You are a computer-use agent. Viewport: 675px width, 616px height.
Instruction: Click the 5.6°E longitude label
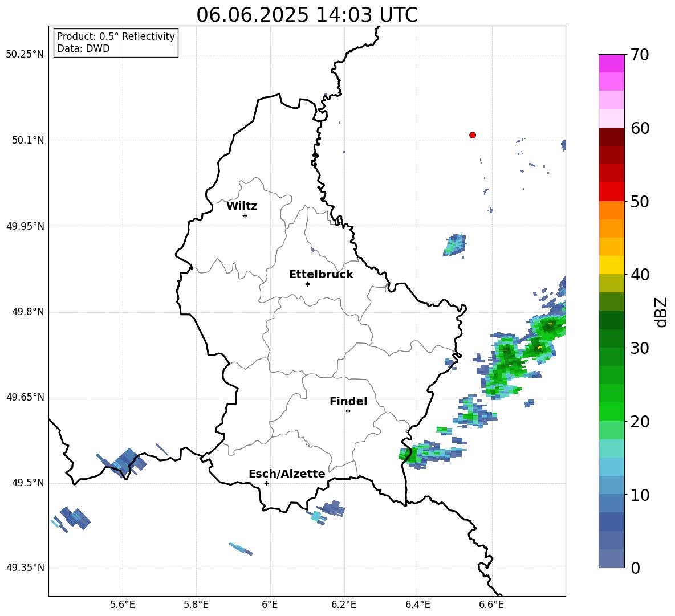click(123, 605)
